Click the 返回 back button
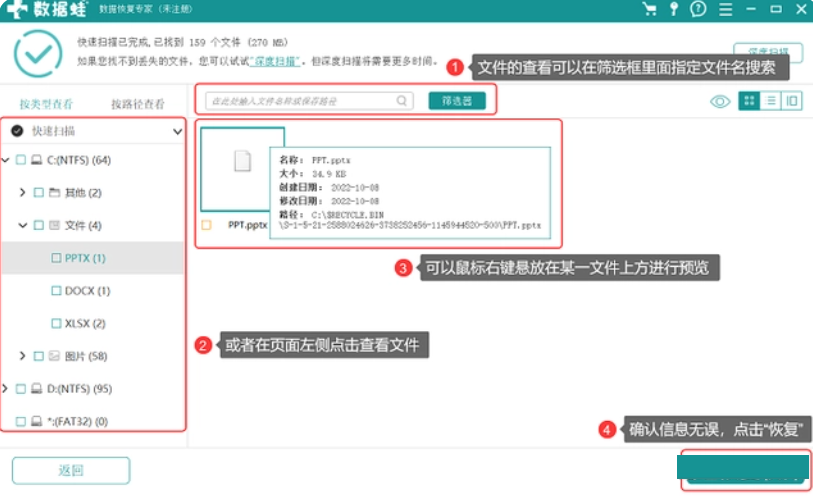The image size is (813, 496). tap(71, 470)
